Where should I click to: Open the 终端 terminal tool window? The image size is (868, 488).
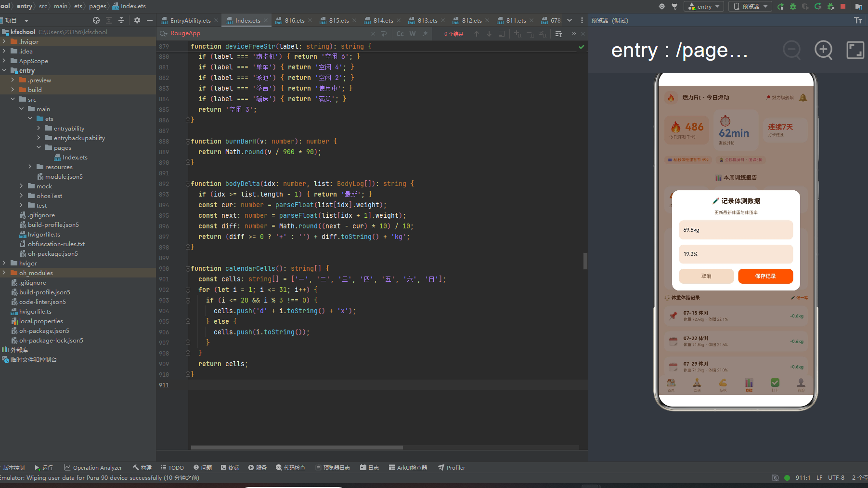click(x=230, y=468)
